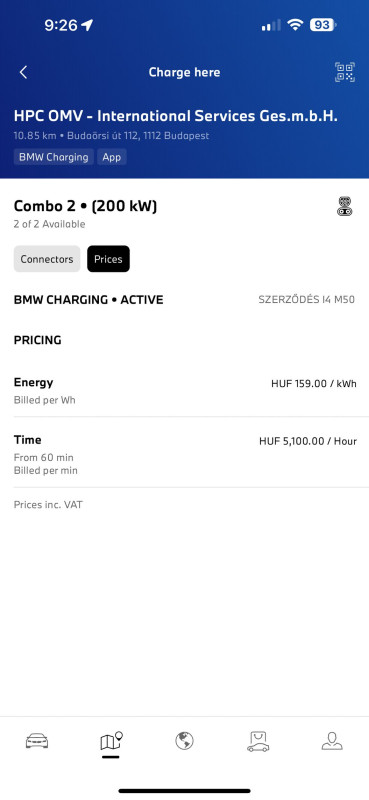This screenshot has height=800, width=369.
Task: Open the shop bag-and-car icon
Action: pyautogui.click(x=258, y=741)
